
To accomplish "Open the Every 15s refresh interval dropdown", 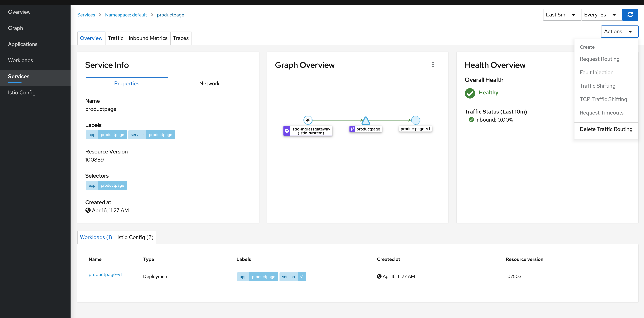I will coord(602,15).
